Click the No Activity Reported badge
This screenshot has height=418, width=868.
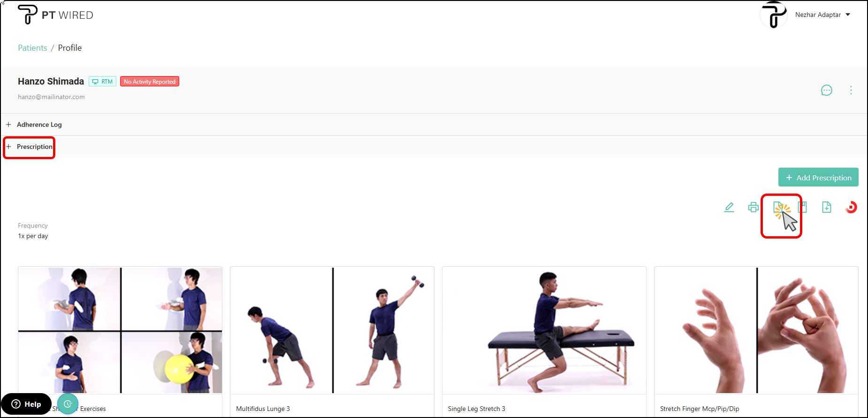(x=150, y=81)
